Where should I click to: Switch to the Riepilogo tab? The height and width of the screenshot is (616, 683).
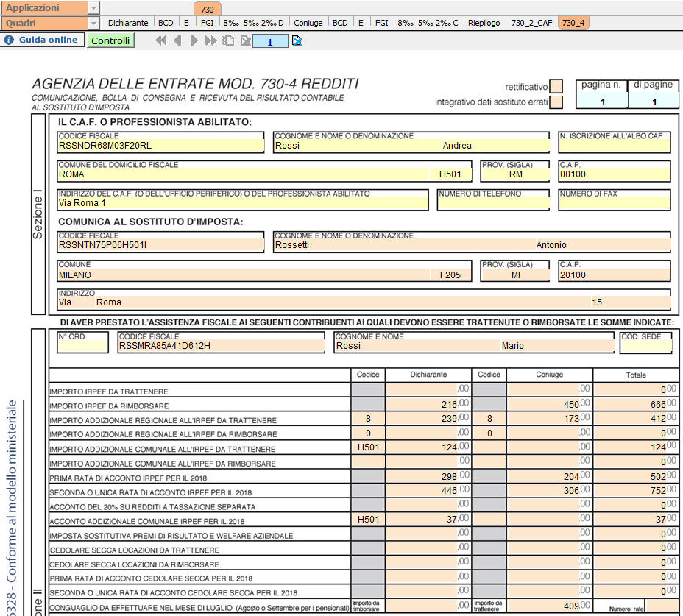pyautogui.click(x=484, y=23)
